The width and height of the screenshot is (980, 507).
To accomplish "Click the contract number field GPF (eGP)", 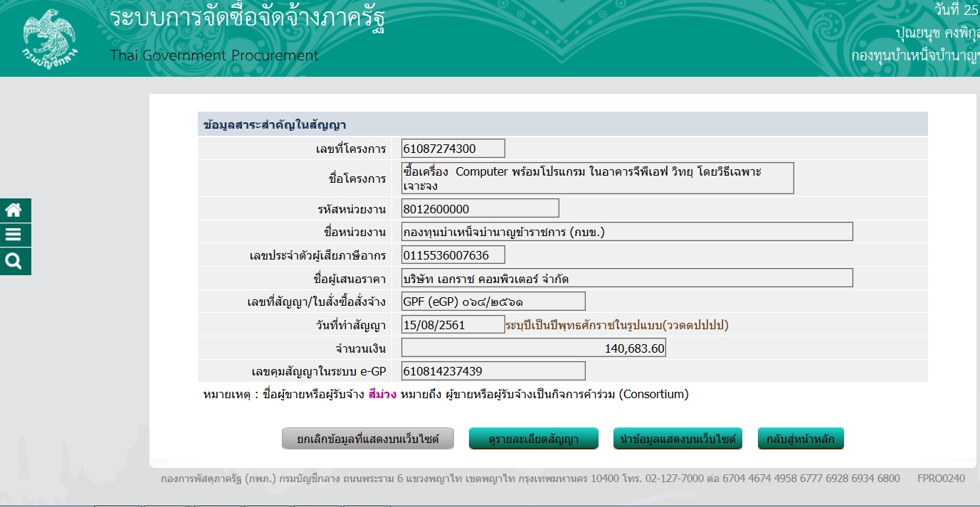I will (492, 301).
